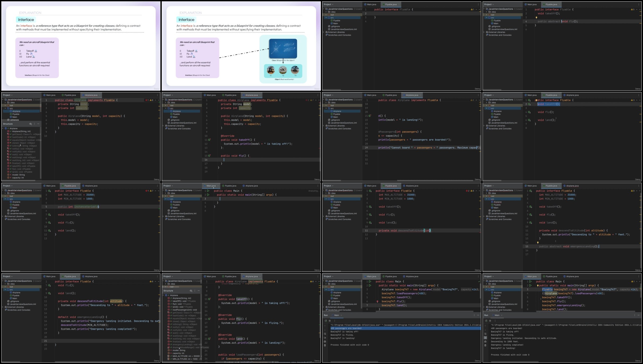Structure panel kebab in frame showing 1 error, 8 warnings
The image size is (643, 364).
pyautogui.click(x=34, y=124)
